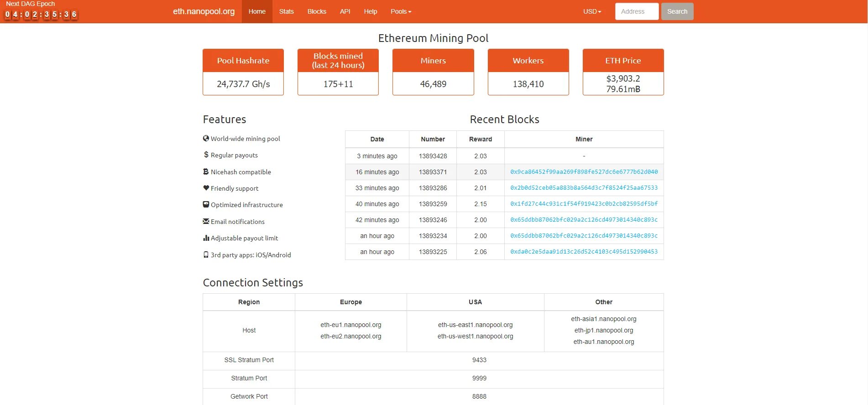Viewport: 868px width, 405px height.
Task: Click the heart icon beside Friendly support
Action: [x=206, y=188]
